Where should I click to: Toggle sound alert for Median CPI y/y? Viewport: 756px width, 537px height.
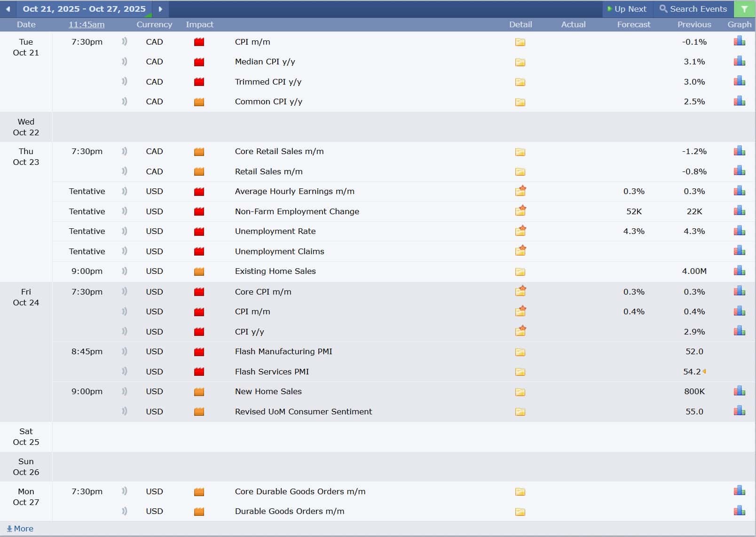[x=125, y=62]
